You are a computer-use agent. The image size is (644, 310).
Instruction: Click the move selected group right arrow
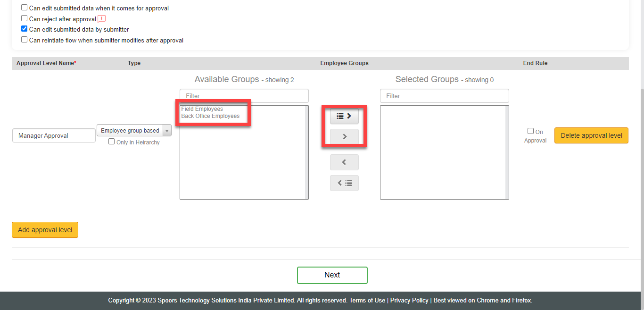(x=344, y=137)
